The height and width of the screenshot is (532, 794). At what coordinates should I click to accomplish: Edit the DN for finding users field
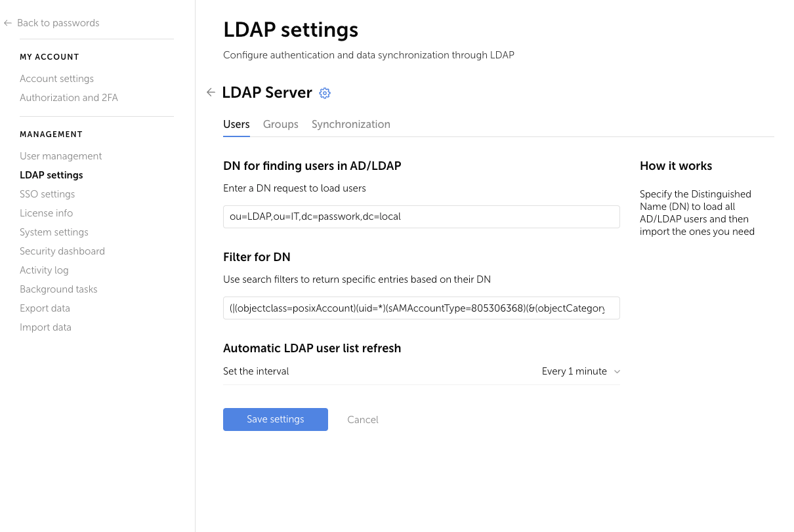tap(421, 216)
